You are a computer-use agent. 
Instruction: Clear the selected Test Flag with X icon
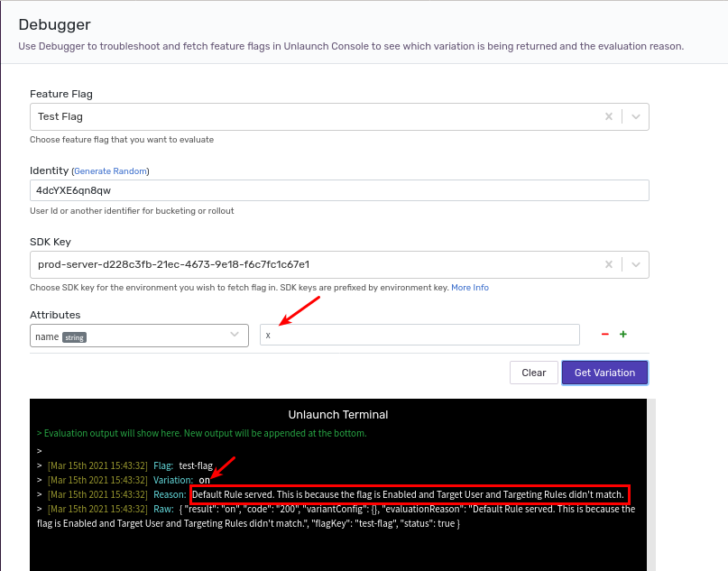coord(609,116)
